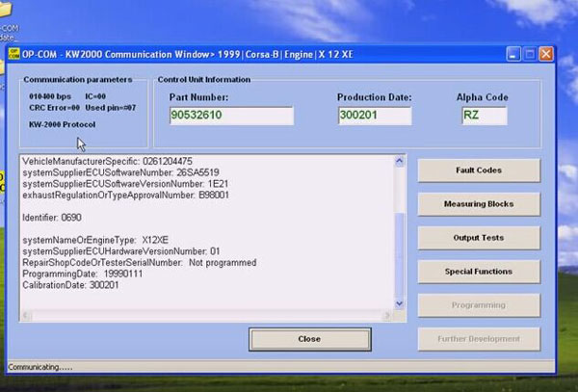Screen dimensions: 578x392
Task: Select the CalibrationDate: 300201 line
Action: (70, 285)
